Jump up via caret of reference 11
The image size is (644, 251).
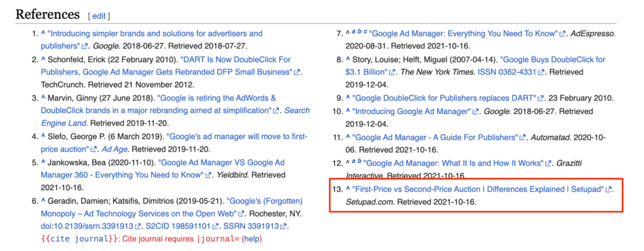click(348, 137)
